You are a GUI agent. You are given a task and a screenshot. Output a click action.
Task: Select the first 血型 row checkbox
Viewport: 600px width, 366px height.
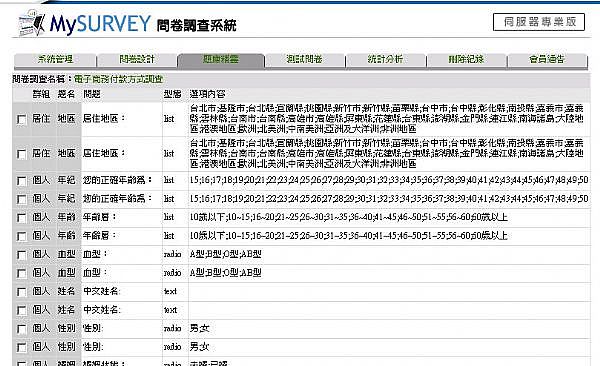coord(21,255)
